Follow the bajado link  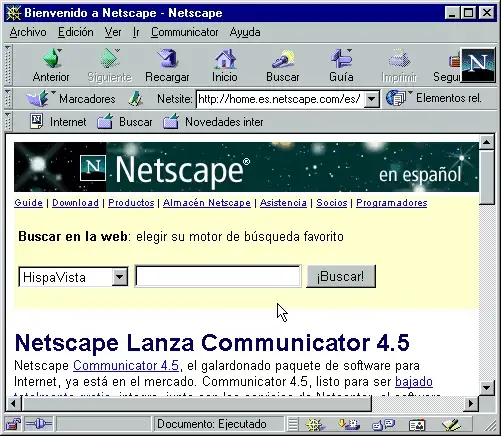click(x=414, y=382)
